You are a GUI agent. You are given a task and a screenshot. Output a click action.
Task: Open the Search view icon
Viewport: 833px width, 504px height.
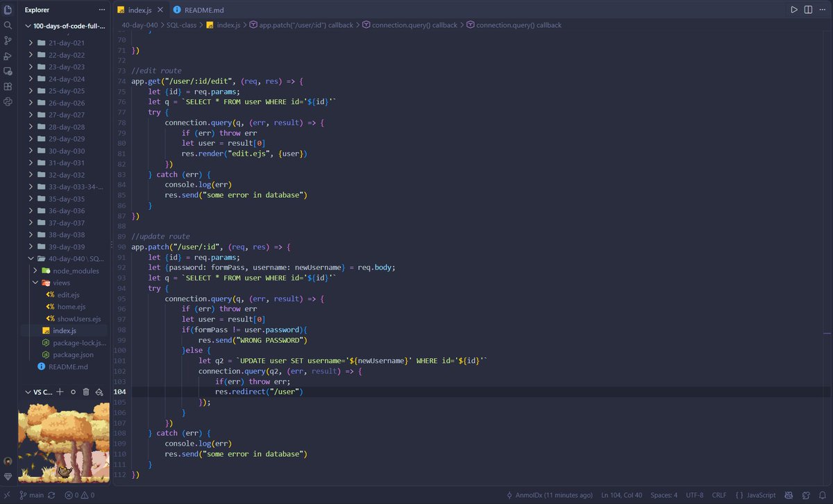(x=8, y=25)
